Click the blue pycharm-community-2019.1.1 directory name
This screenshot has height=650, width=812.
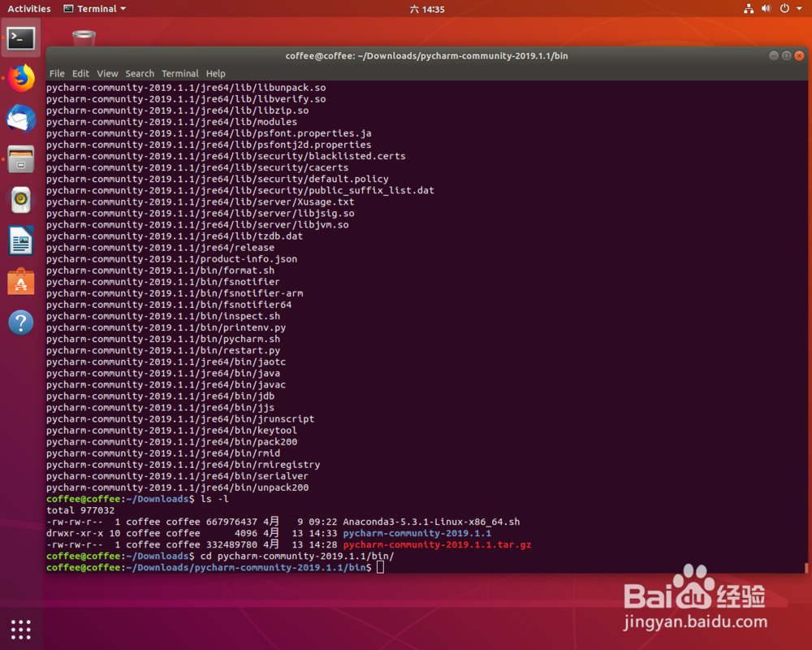point(417,533)
